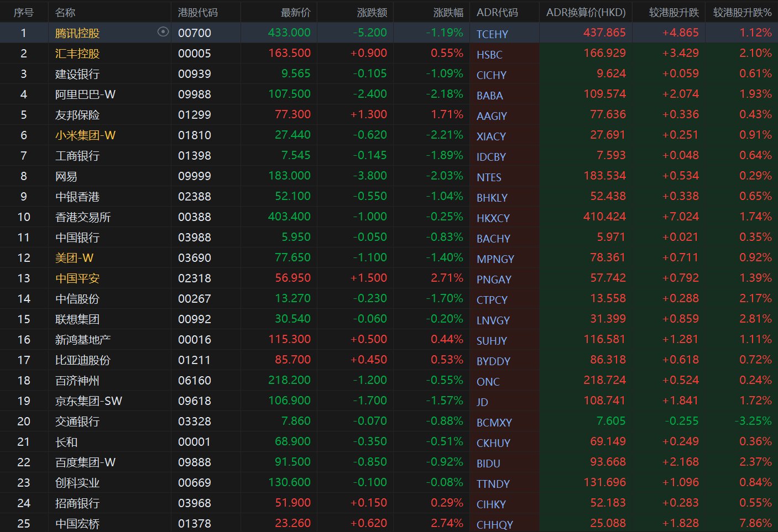Click the 名称 column header

tap(65, 12)
